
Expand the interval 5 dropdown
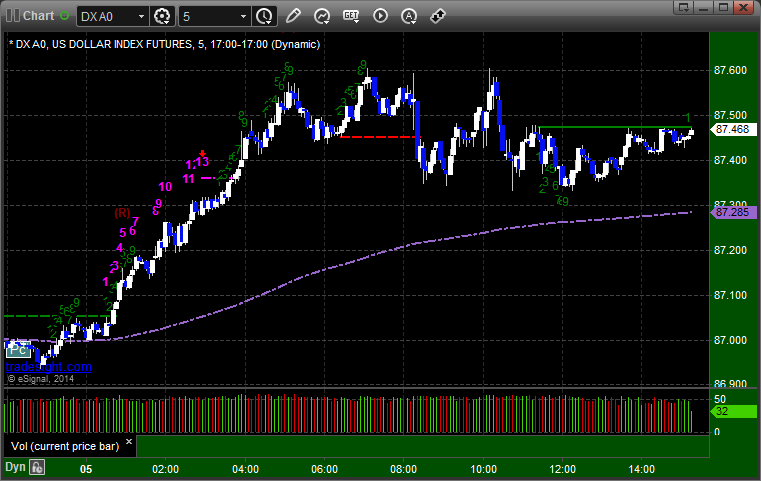[244, 17]
